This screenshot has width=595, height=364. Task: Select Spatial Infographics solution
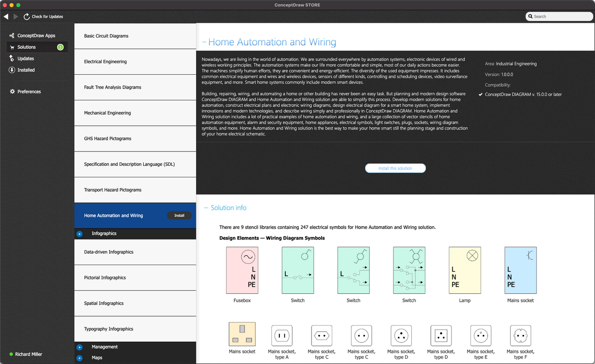point(135,304)
